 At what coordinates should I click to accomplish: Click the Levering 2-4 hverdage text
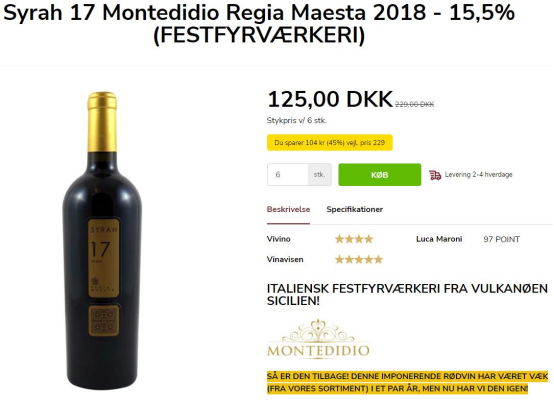478,175
